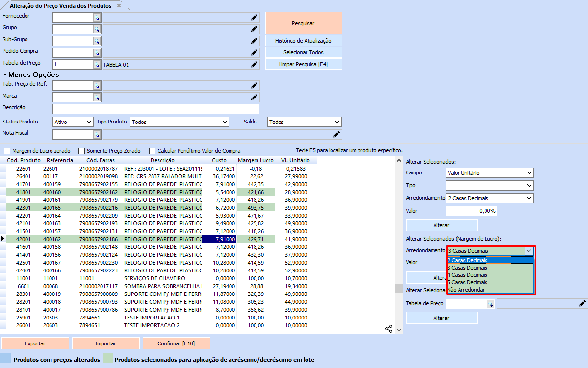This screenshot has height=368, width=588.
Task: Click the Marca search lookup icon
Action: tap(97, 97)
